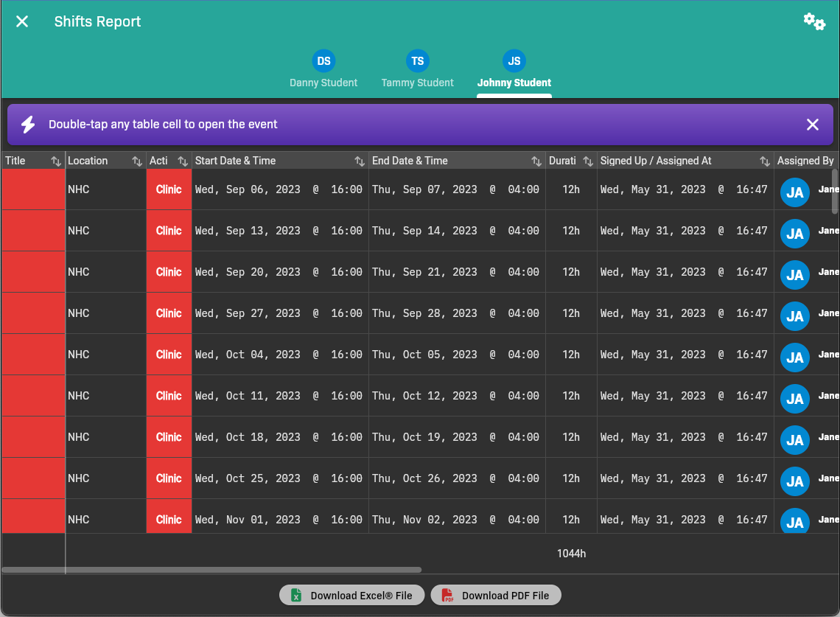
Task: Click the red Clinic cell for Sep 06
Action: tap(169, 189)
